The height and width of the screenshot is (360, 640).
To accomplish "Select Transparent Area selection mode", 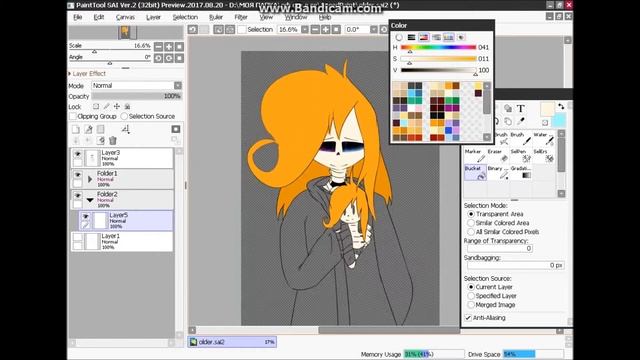I will (471, 214).
